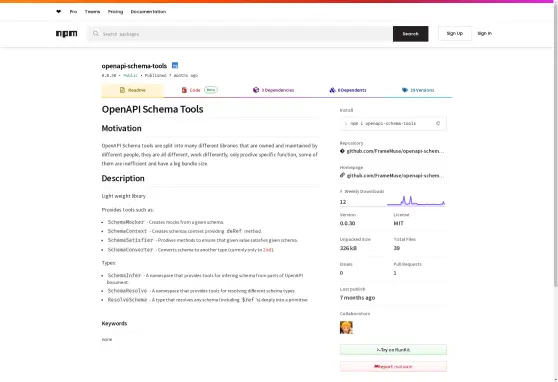
Task: Click the Dependencies cube icon
Action: tap(256, 90)
